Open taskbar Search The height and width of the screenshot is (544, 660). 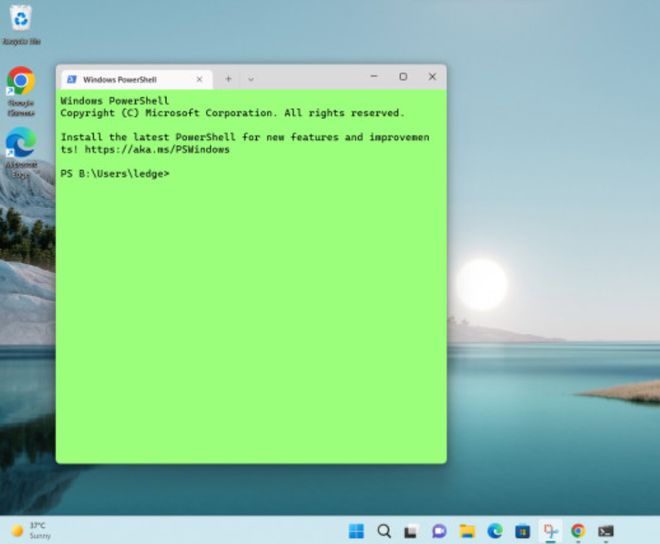pos(384,531)
